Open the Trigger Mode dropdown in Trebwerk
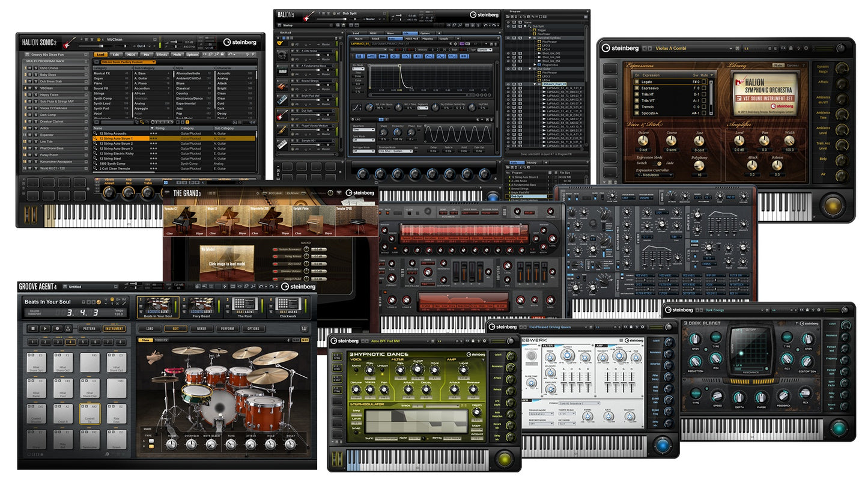868x479 pixels. pos(541,414)
